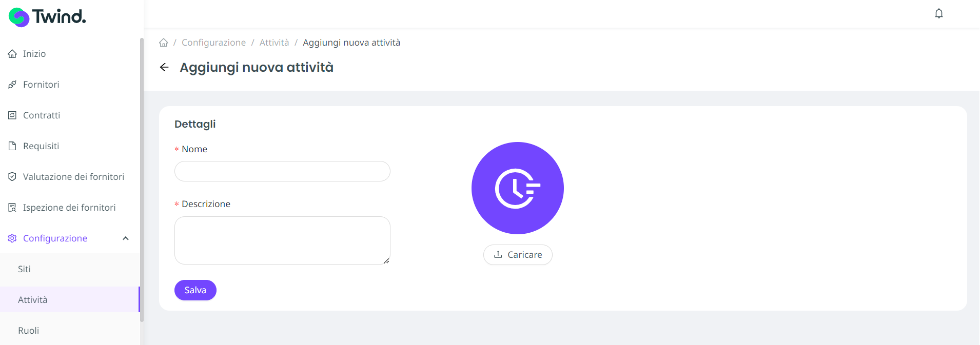Click the Caricare upload button
The height and width of the screenshot is (345, 980).
click(518, 255)
